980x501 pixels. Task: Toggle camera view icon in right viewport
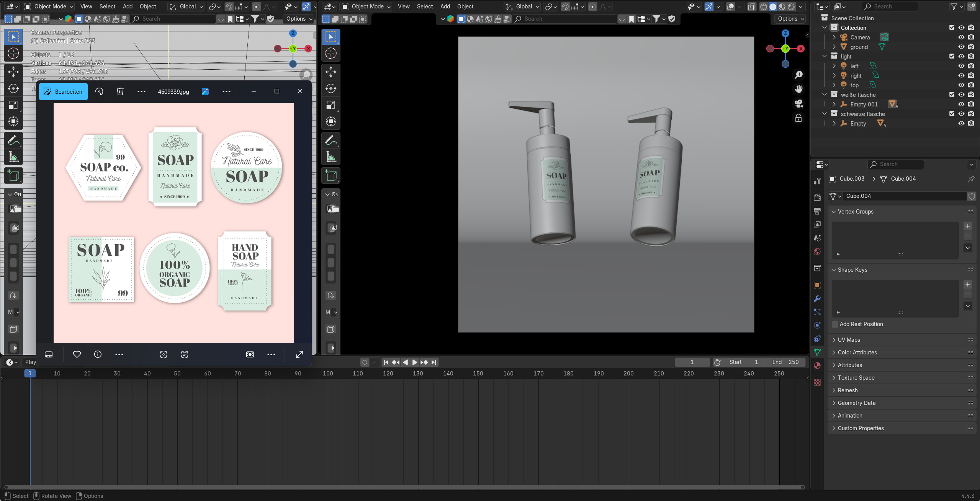tap(798, 104)
